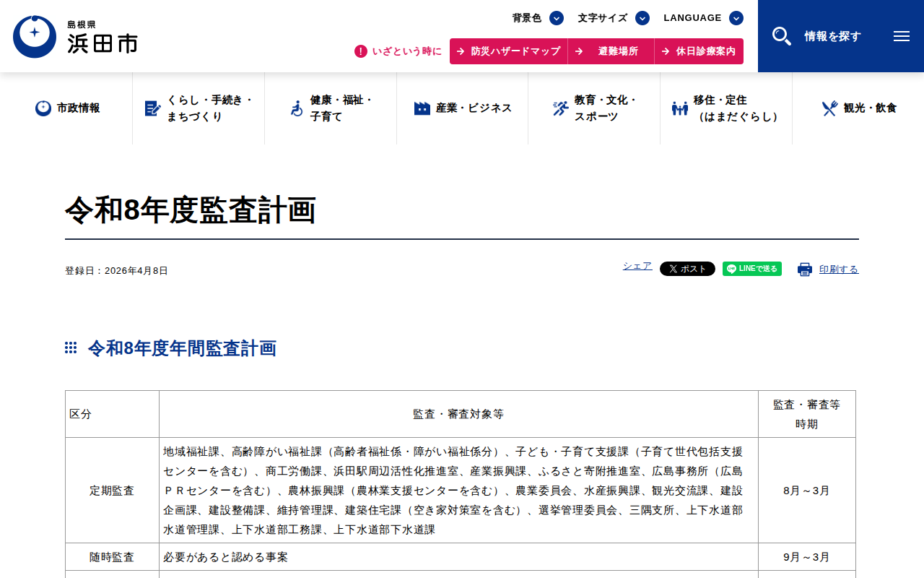Screen dimensions: 924x578
Task: Open the search magnifier icon
Action: click(x=782, y=36)
